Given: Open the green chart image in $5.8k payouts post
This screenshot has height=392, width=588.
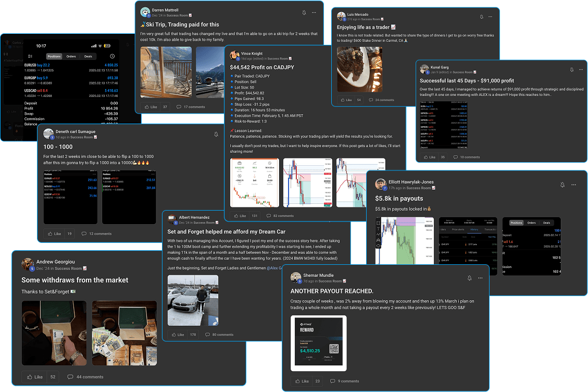Looking at the screenshot, I should (x=405, y=241).
